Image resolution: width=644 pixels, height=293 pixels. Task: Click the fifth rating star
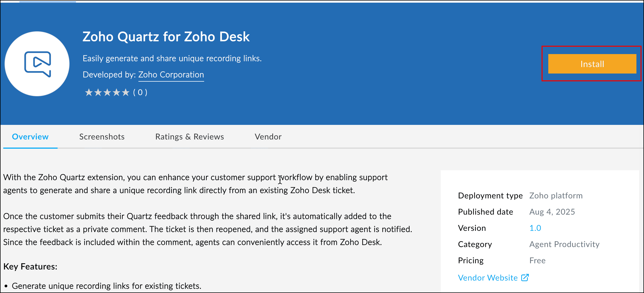[x=126, y=92]
